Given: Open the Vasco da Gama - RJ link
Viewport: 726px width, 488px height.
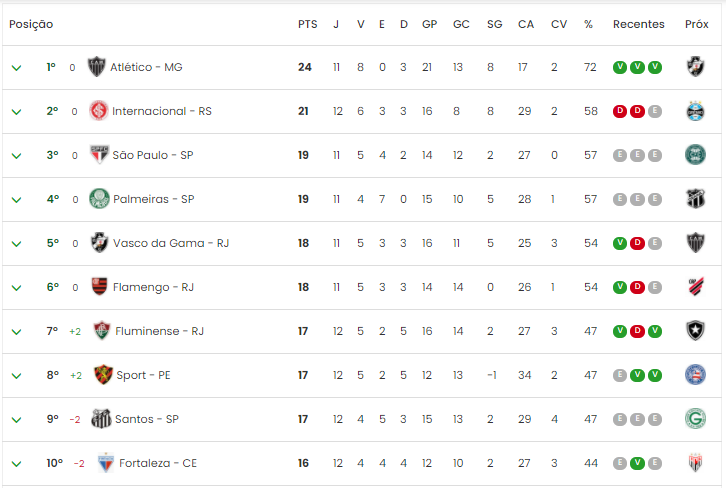Looking at the screenshot, I should coord(171,243).
